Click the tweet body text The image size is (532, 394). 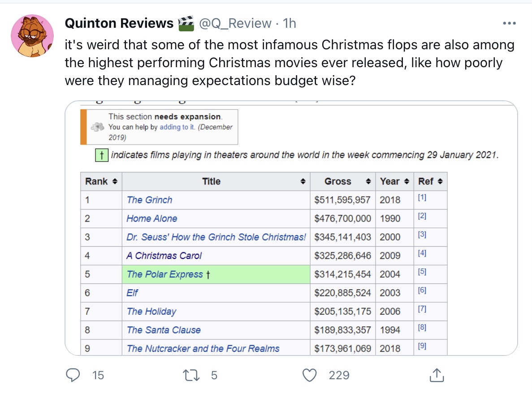[x=290, y=63]
